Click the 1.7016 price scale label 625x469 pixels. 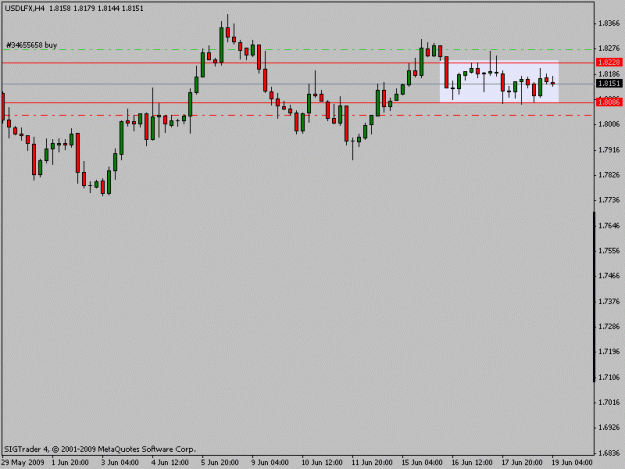tap(609, 402)
